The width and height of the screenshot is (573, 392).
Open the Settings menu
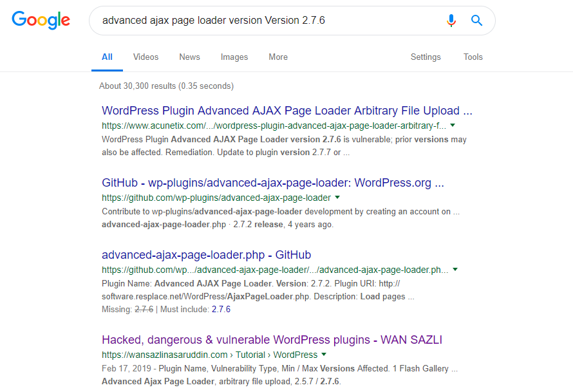pos(426,57)
